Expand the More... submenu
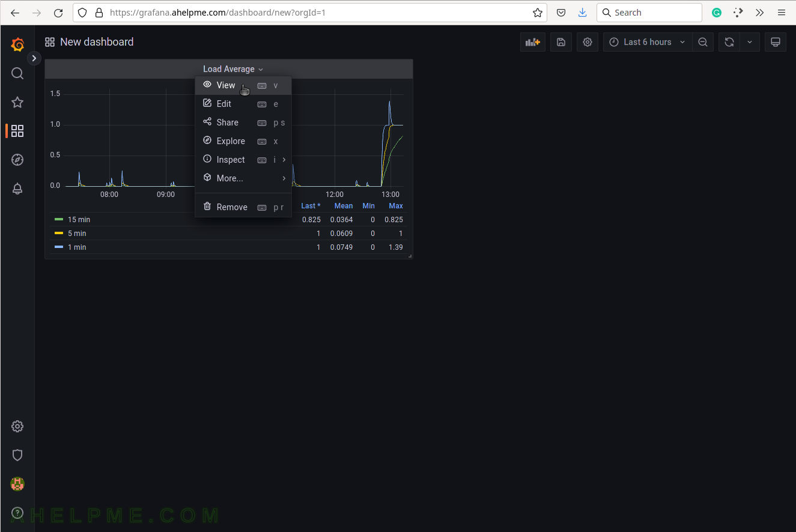 pos(243,178)
